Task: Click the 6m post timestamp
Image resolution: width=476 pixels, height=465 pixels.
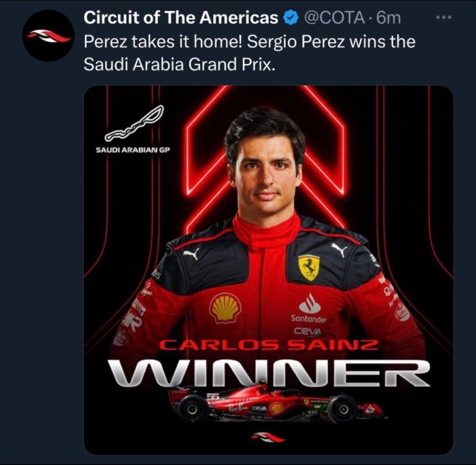Action: (x=389, y=19)
